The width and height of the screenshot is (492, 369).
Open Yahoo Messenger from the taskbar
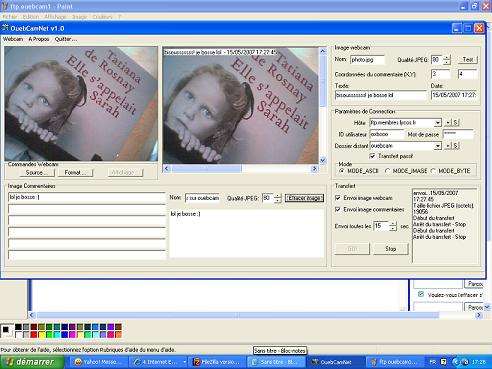[x=97, y=362]
